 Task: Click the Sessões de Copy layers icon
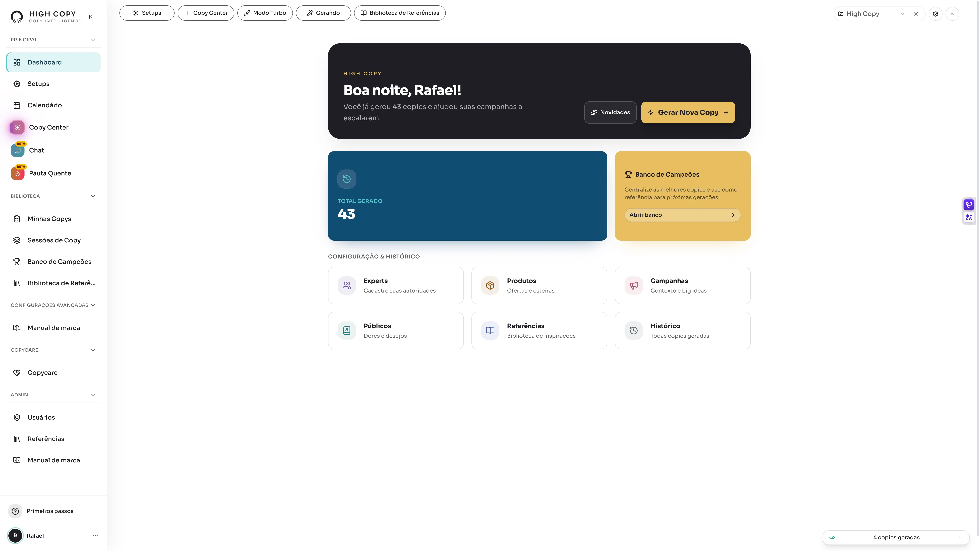17,240
